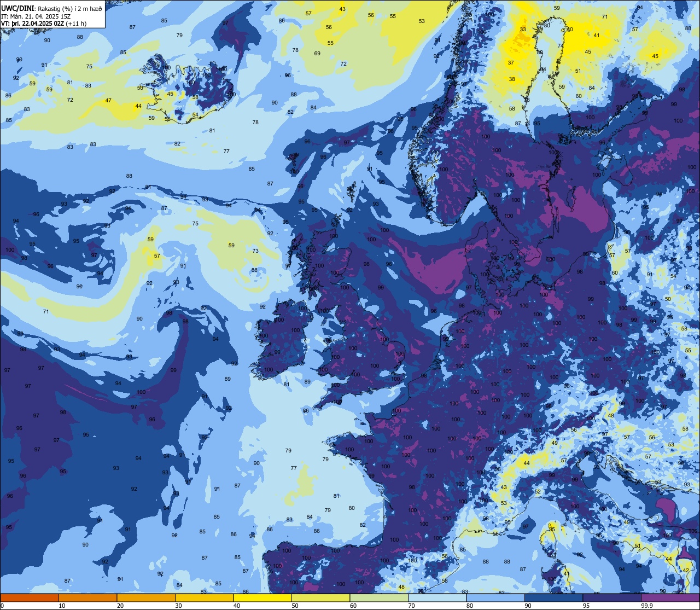
Task: Click the 'UWC/DINI: Rakastig (%) í 2 m hæð' title
Action: pos(51,8)
